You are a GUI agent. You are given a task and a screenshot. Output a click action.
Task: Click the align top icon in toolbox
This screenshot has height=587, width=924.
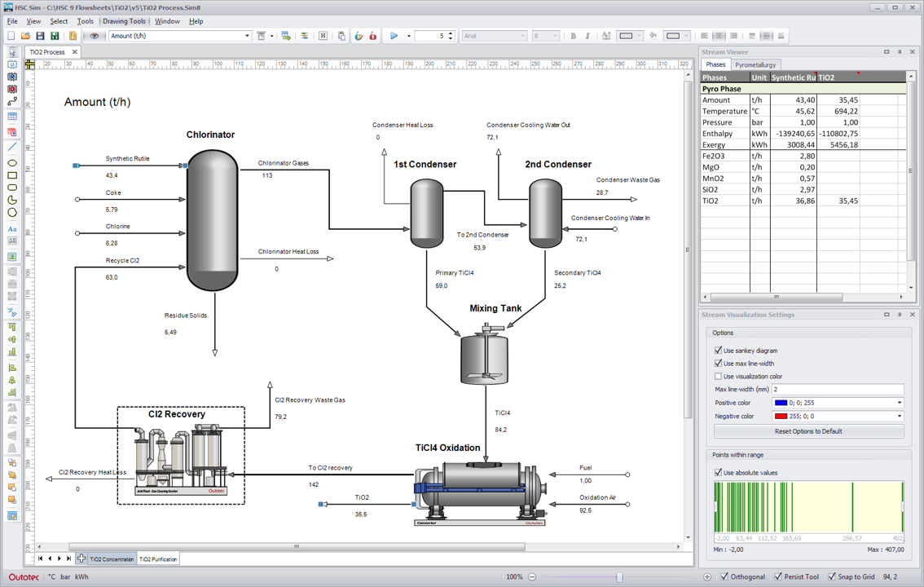(x=11, y=326)
